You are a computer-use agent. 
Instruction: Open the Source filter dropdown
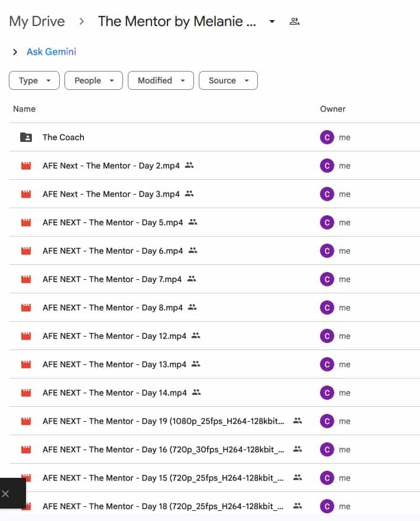[x=228, y=80]
